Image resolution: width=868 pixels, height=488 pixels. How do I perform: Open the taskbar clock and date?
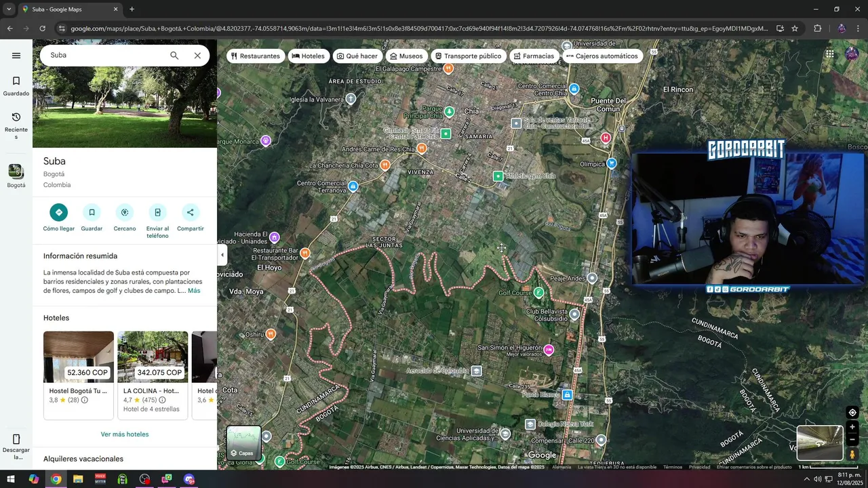click(x=849, y=479)
